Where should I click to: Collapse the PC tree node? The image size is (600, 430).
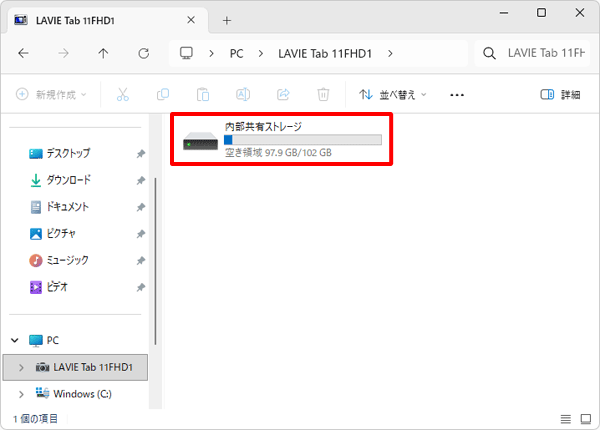coord(15,340)
